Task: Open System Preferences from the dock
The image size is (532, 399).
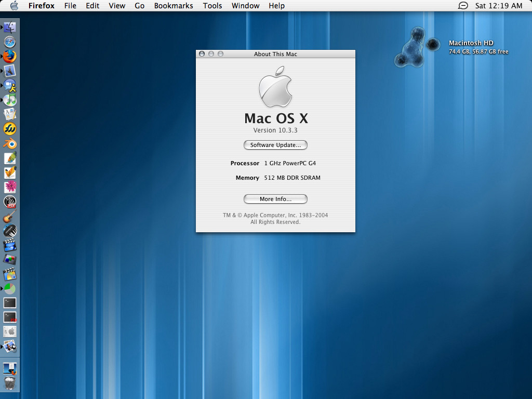Action: point(10,332)
